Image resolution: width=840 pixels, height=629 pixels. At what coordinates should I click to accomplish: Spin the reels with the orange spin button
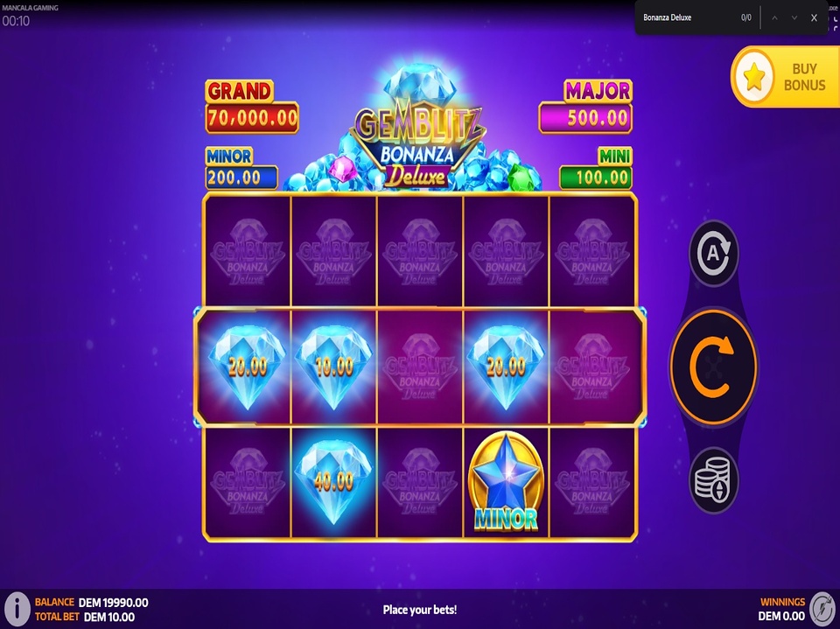pos(713,367)
